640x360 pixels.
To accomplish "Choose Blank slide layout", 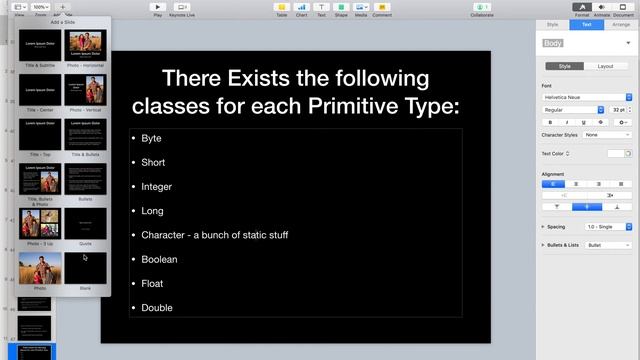I will (85, 268).
